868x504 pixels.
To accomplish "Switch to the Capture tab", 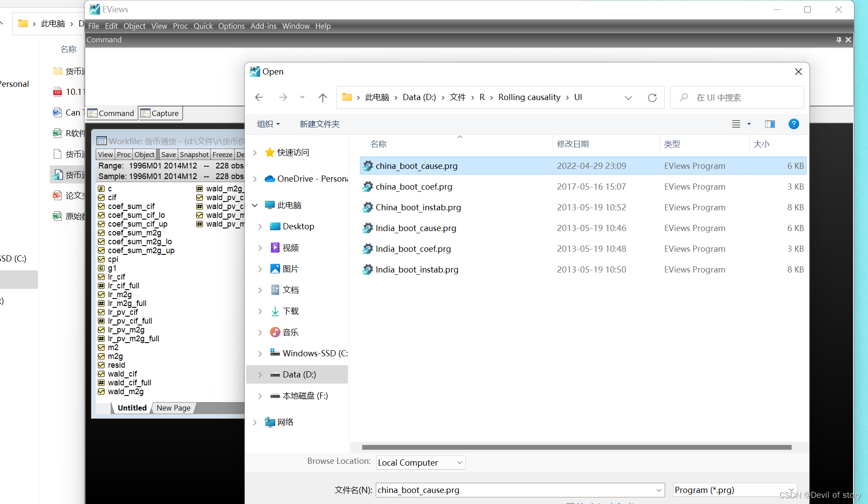I will pyautogui.click(x=160, y=113).
